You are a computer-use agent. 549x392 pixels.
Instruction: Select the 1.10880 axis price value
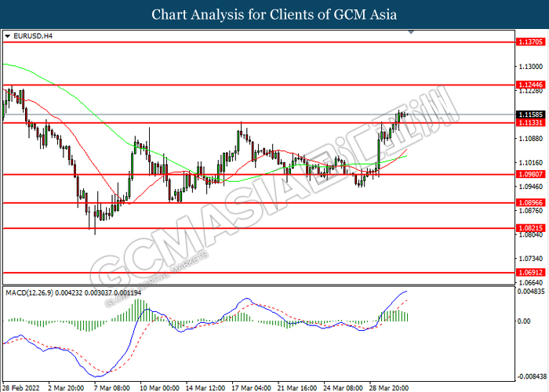pos(530,139)
